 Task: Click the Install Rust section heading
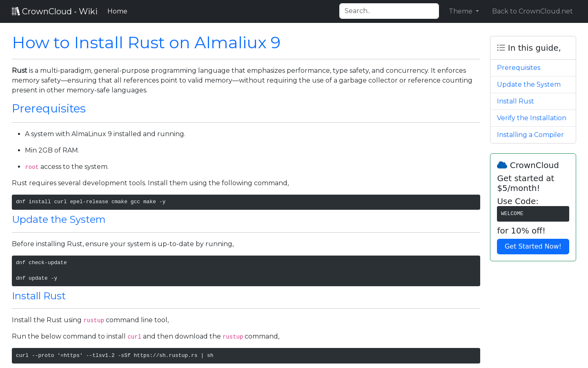point(39,296)
